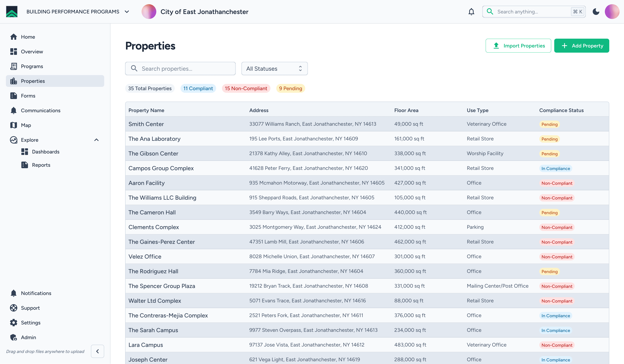624x364 pixels.
Task: Click the Admin shield icon
Action: tap(14, 337)
